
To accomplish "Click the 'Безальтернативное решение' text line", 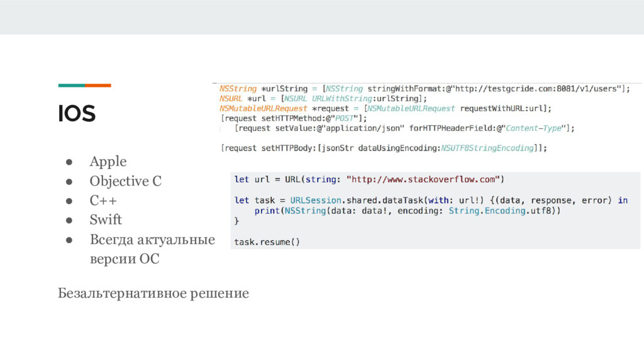I will (x=153, y=293).
